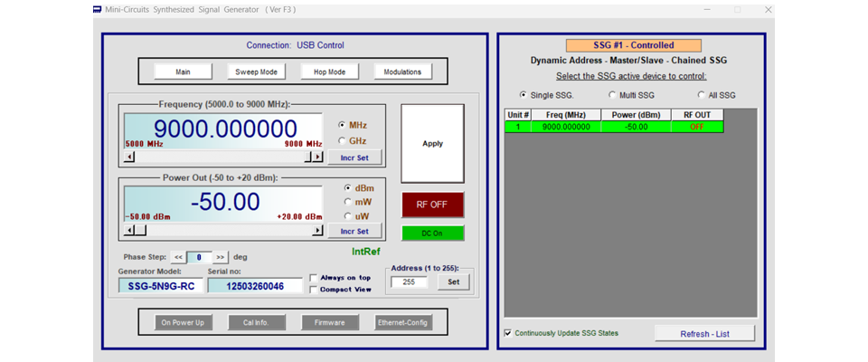Click the Mini-Circuits title bar icon

(98, 9)
